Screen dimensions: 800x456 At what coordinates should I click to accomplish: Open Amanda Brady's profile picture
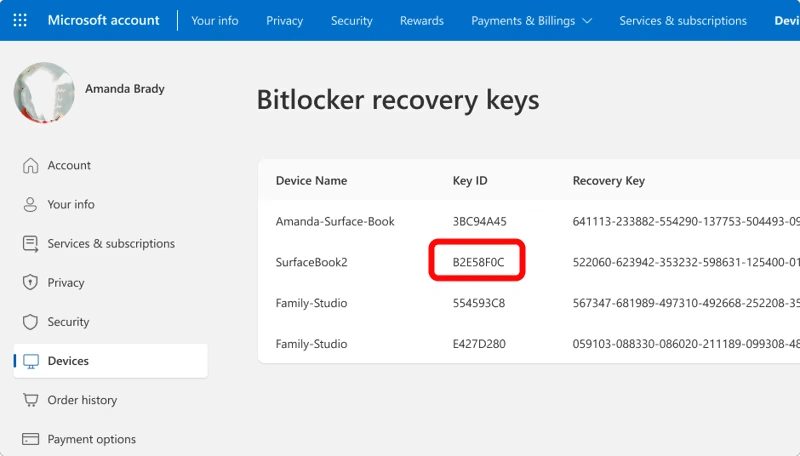44,93
